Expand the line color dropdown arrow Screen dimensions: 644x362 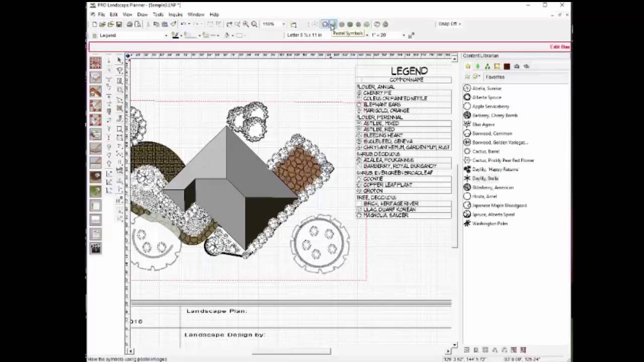(182, 35)
